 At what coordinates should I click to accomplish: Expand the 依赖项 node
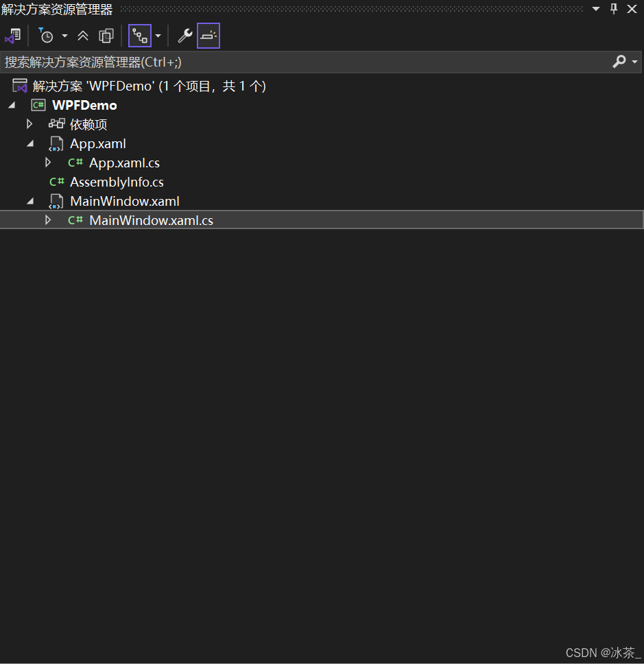pos(29,124)
